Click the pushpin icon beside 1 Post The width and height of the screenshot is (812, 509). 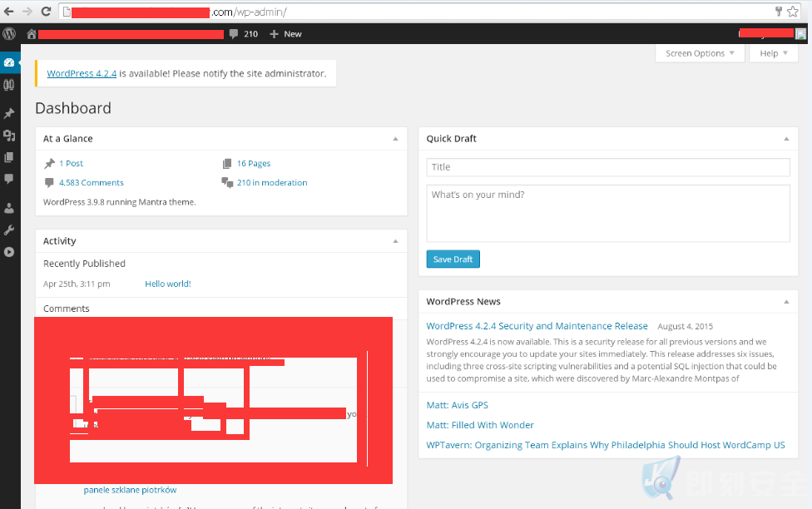[x=49, y=164]
